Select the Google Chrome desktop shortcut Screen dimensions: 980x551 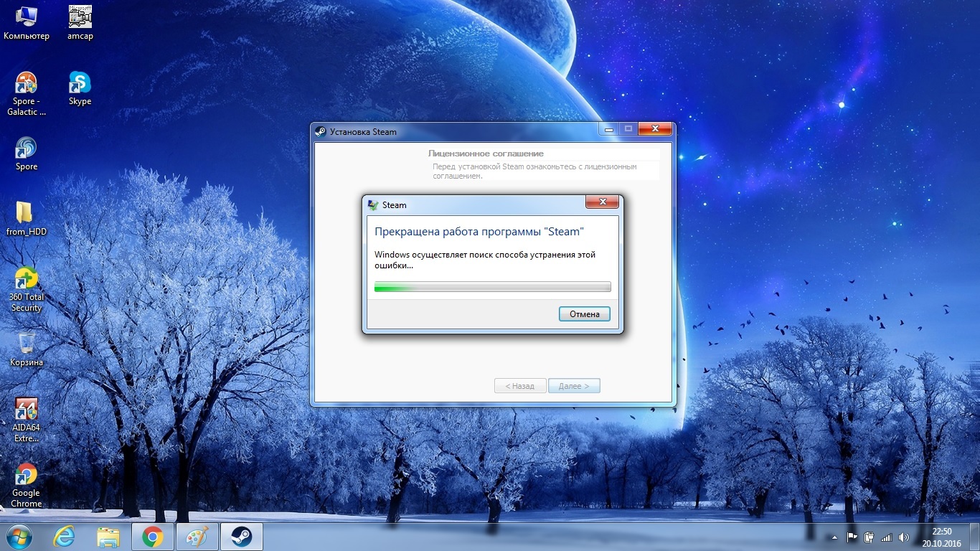pyautogui.click(x=27, y=485)
